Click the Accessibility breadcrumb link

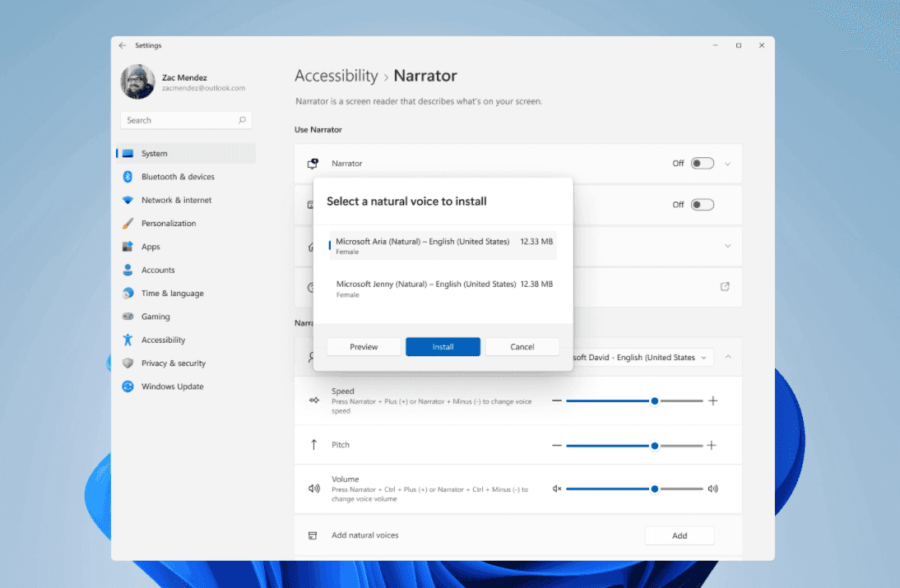tap(336, 76)
